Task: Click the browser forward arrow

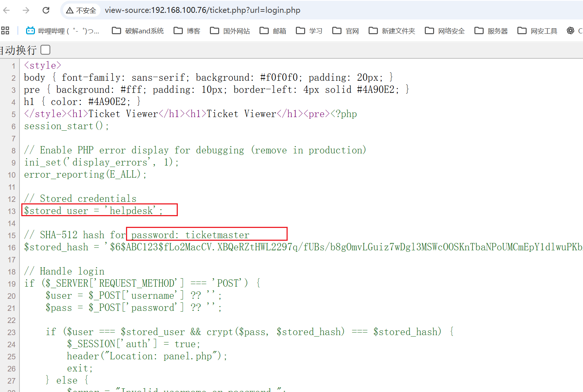Action: point(26,10)
